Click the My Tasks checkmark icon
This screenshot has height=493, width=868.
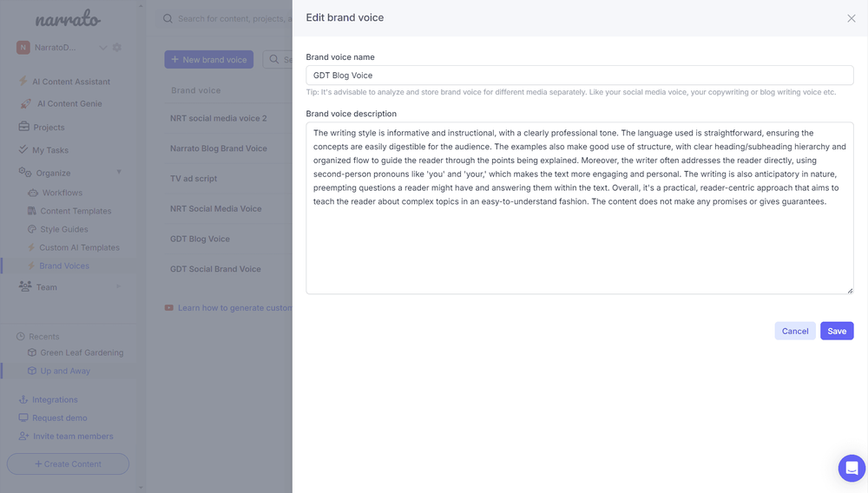[x=23, y=149]
